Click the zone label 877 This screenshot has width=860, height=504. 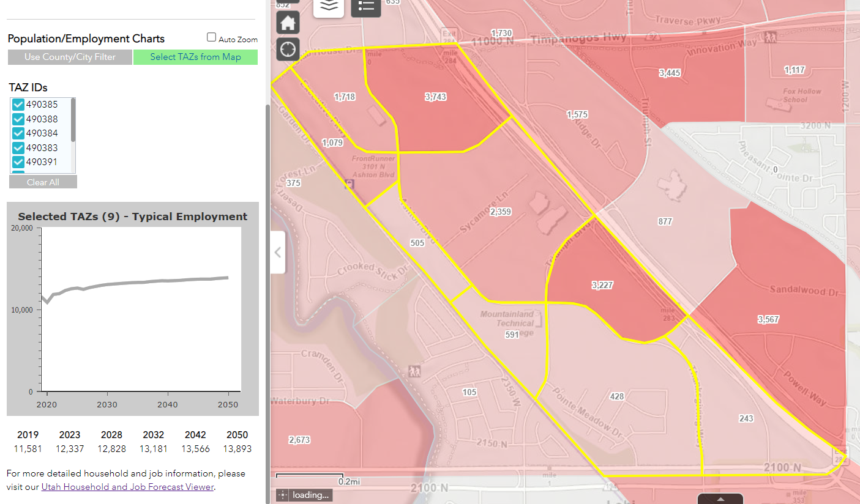click(x=665, y=221)
